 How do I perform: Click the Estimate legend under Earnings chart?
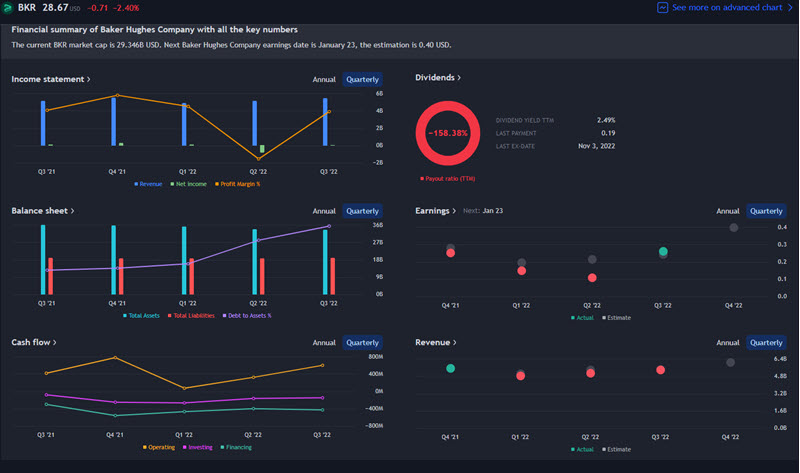click(x=616, y=318)
